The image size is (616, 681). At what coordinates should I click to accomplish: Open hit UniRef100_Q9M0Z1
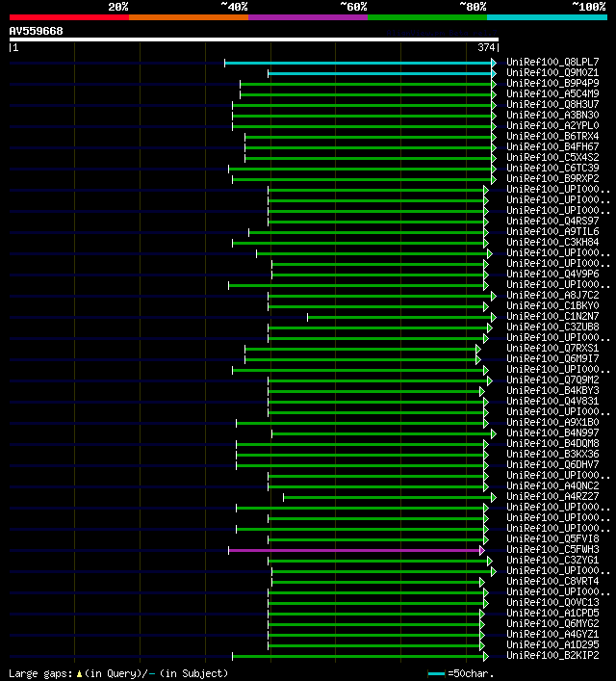[x=552, y=72]
